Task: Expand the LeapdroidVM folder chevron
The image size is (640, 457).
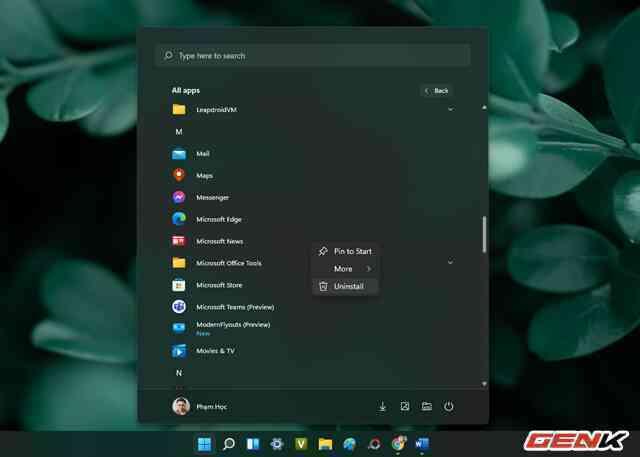Action: pos(451,109)
